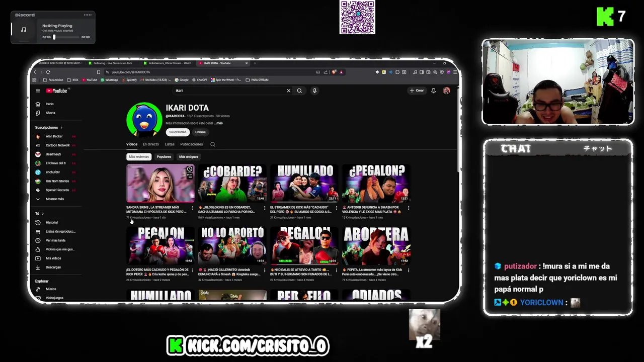Screen dimensions: 644x362
Task: Switch to the Listas tab
Action: pyautogui.click(x=170, y=144)
